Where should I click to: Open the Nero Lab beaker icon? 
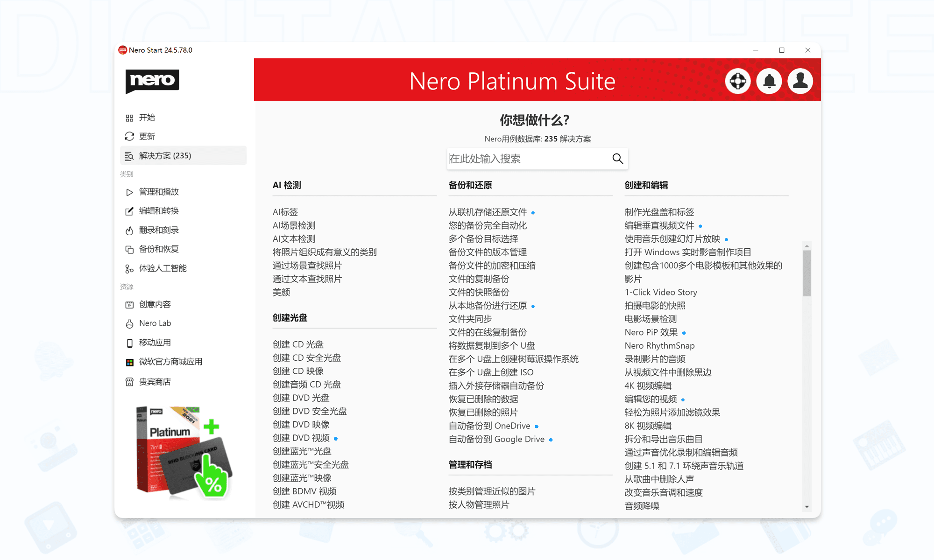click(x=129, y=323)
